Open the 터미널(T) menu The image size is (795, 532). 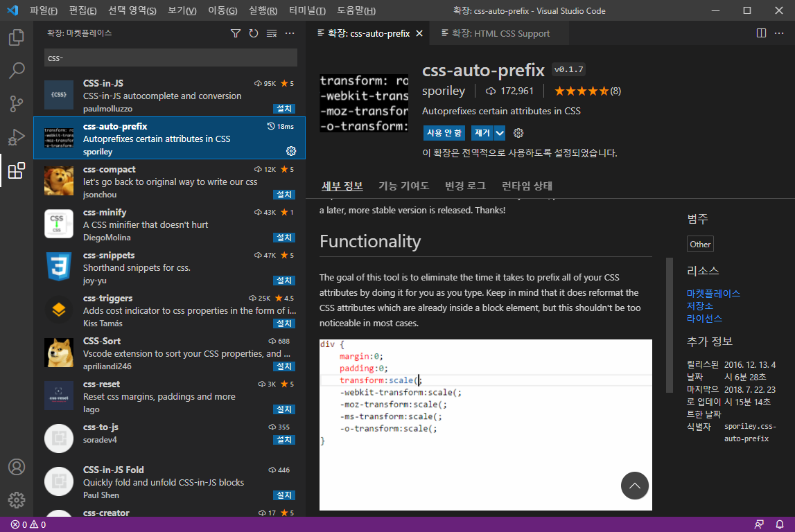pos(307,10)
